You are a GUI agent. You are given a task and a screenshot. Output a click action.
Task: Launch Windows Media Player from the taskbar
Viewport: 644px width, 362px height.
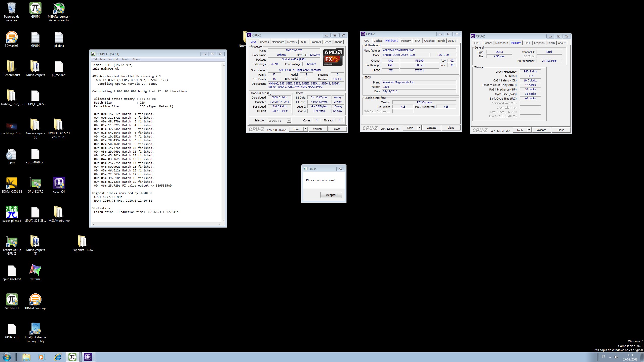click(42, 357)
